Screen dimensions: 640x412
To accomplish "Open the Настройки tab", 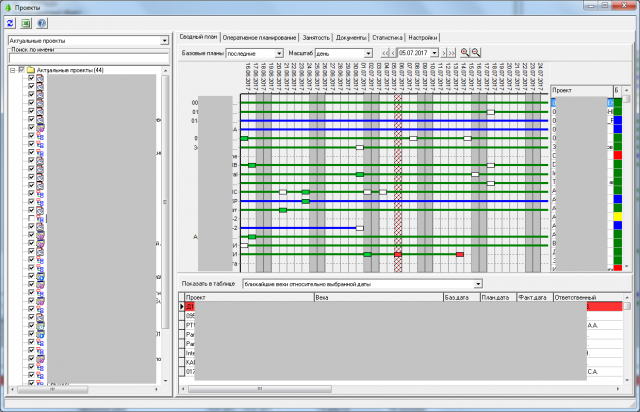I will [x=422, y=38].
